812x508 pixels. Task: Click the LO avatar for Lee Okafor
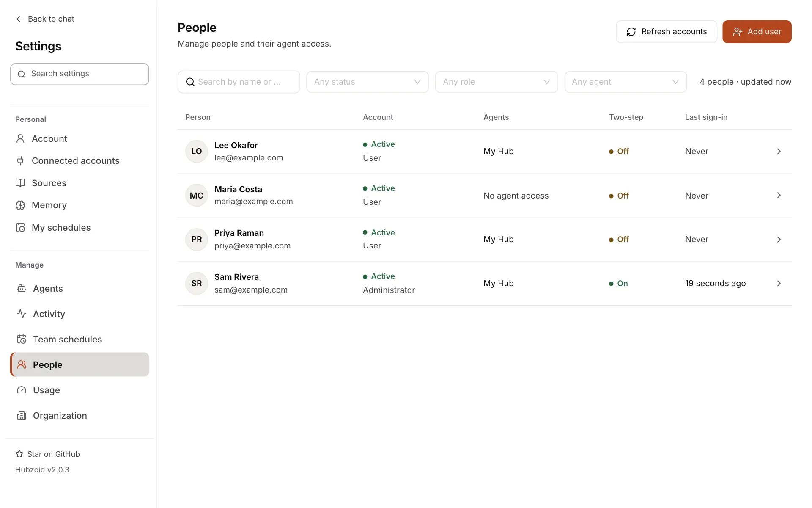[197, 151]
